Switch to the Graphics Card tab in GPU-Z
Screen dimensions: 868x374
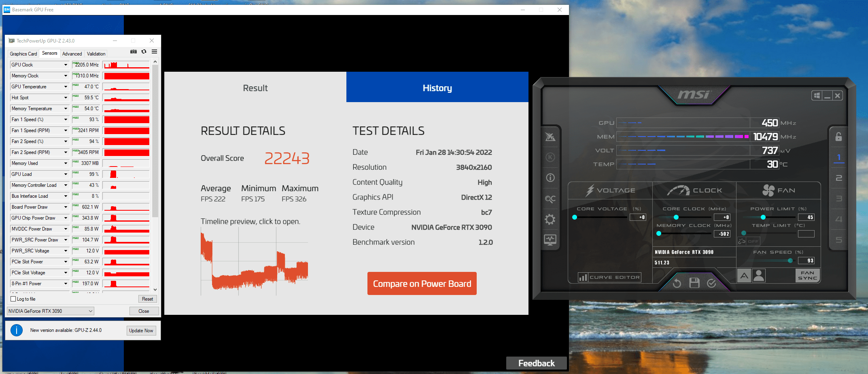(x=23, y=54)
